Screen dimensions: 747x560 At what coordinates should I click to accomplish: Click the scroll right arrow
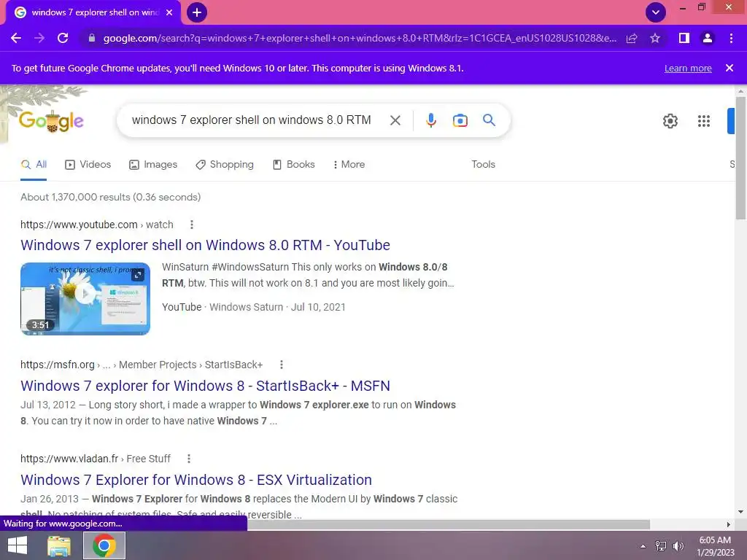(729, 524)
